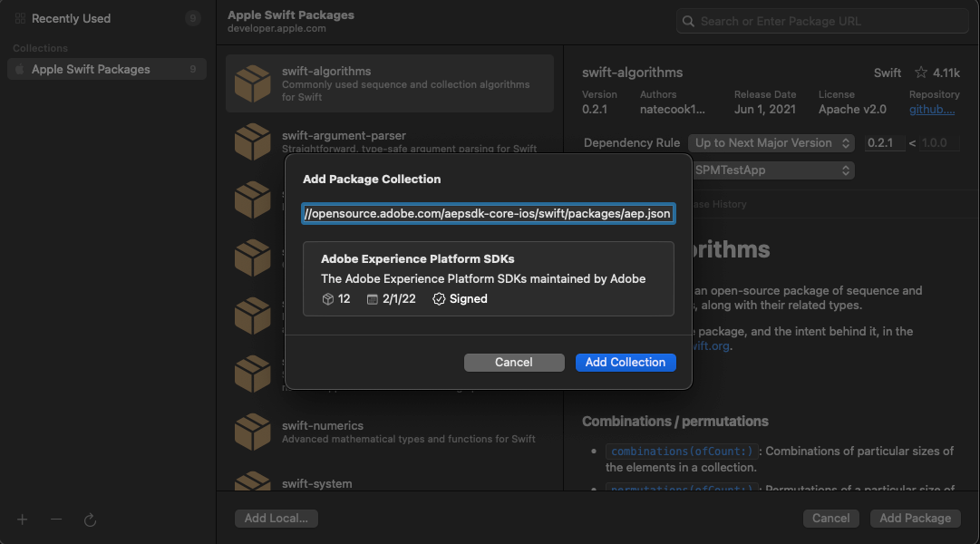Click the 0.2.1 minimum version field

tap(885, 143)
